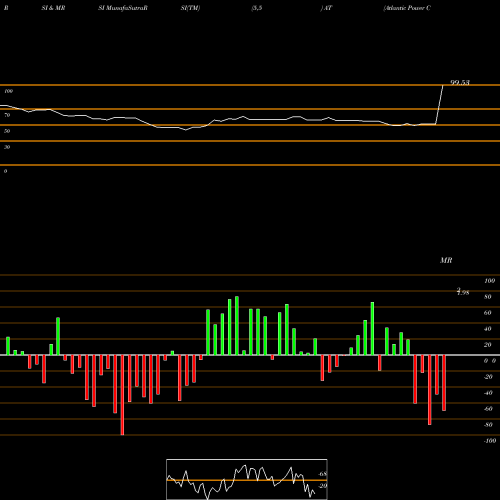
Task: Click the '(Atlantic Power C' header text
Action: coord(407,8)
